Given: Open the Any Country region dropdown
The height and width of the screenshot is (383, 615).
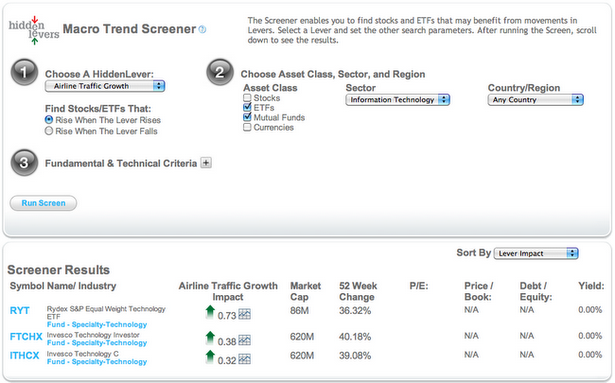Looking at the screenshot, I should click(536, 100).
